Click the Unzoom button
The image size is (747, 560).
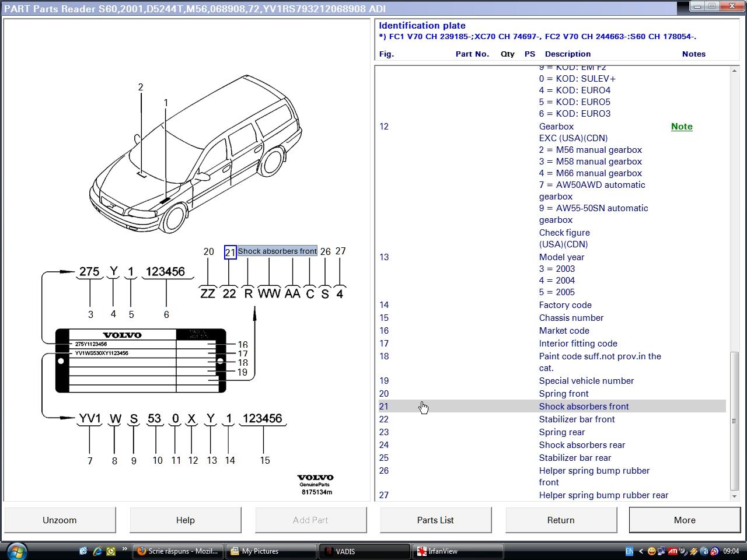click(60, 520)
